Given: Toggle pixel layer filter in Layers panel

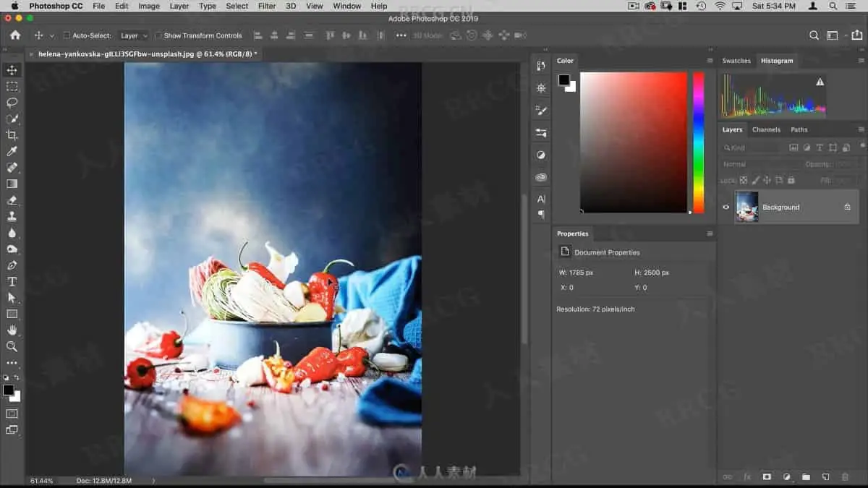Looking at the screenshot, I should point(793,147).
